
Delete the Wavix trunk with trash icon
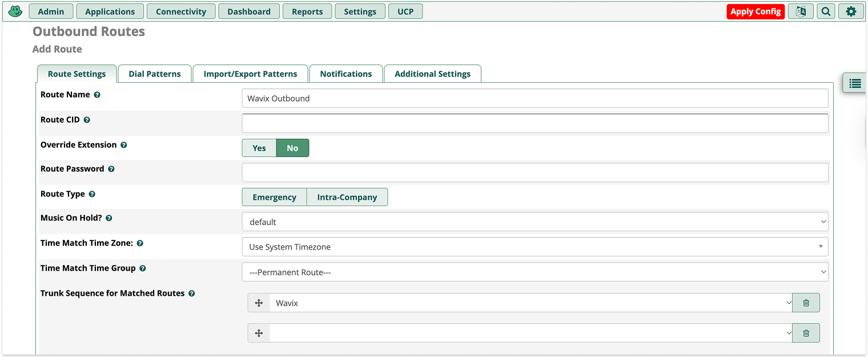(806, 303)
